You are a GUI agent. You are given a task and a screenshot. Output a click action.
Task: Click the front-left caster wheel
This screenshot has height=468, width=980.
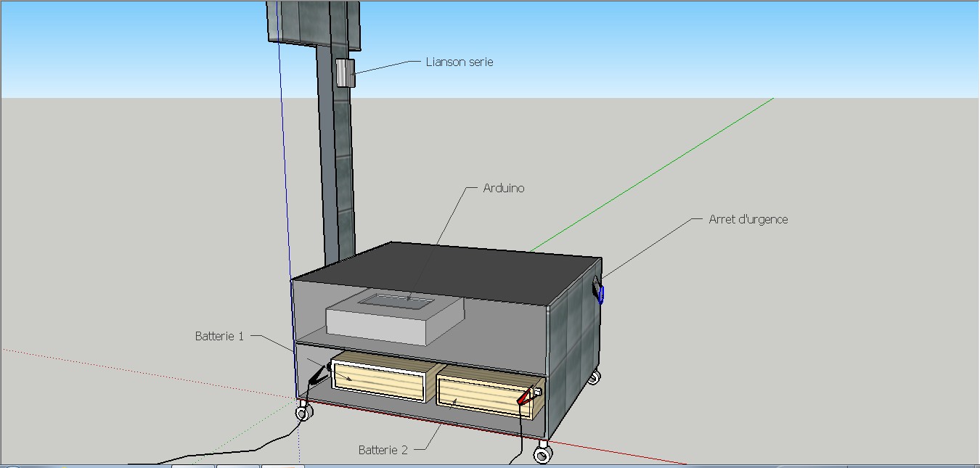(304, 414)
